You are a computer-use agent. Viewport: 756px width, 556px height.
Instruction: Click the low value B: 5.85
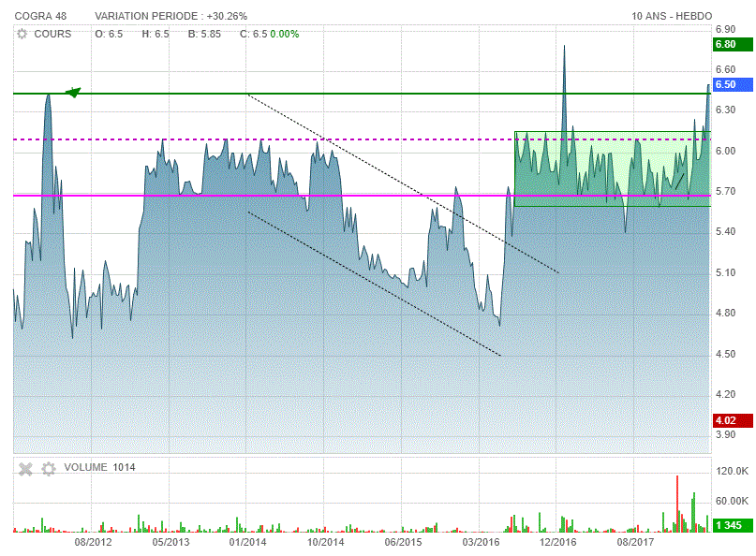click(x=204, y=35)
